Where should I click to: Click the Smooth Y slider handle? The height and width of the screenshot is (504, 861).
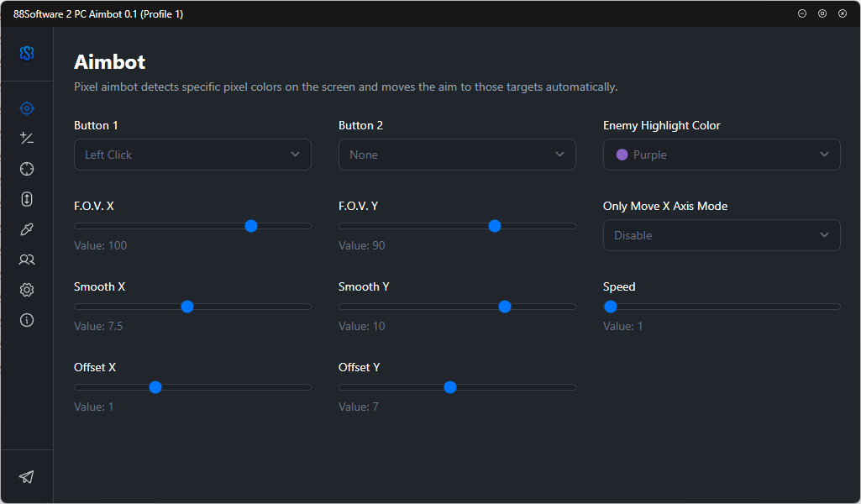pyautogui.click(x=505, y=307)
